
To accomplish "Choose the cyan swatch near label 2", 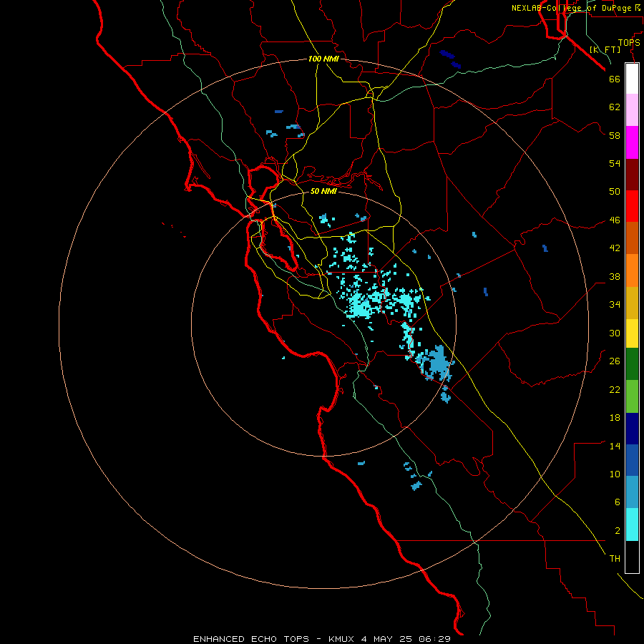I will click(x=632, y=525).
